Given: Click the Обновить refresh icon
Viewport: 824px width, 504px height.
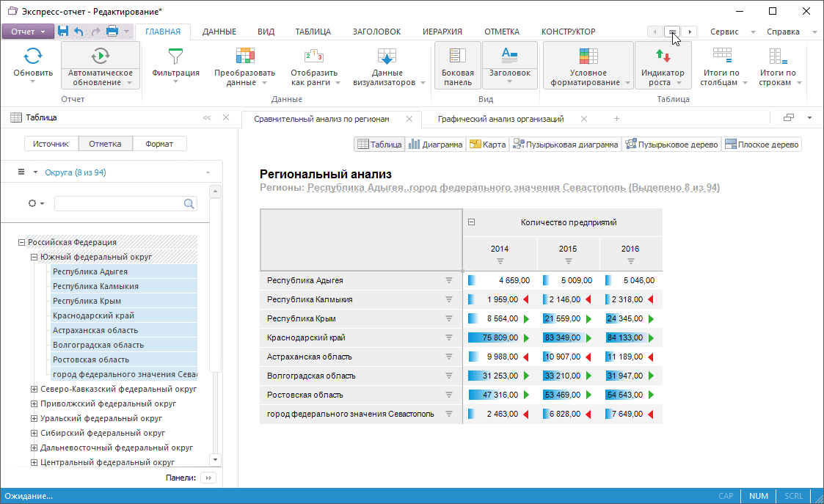Looking at the screenshot, I should (33, 56).
